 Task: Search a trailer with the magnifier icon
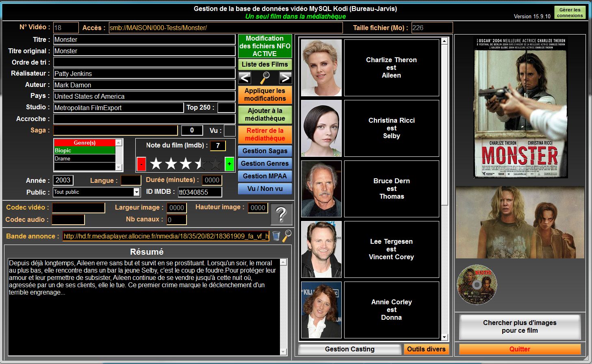click(x=287, y=236)
